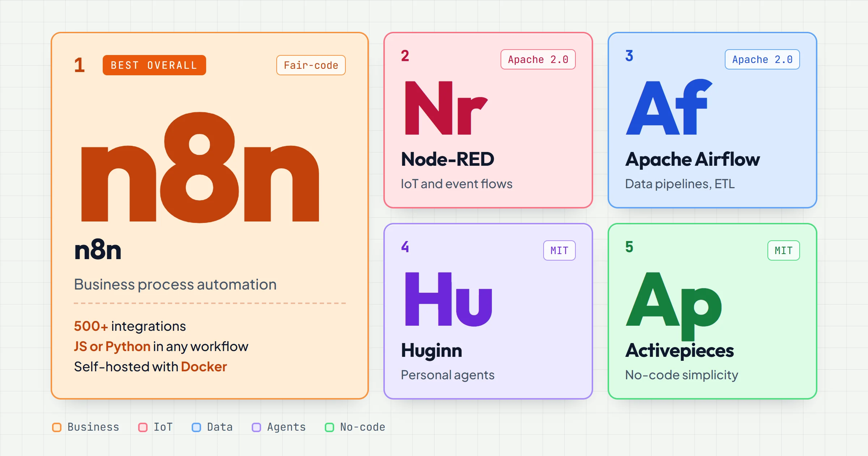Viewport: 868px width, 456px height.
Task: Click 'JS or Python in any workflow' line
Action: [161, 347]
